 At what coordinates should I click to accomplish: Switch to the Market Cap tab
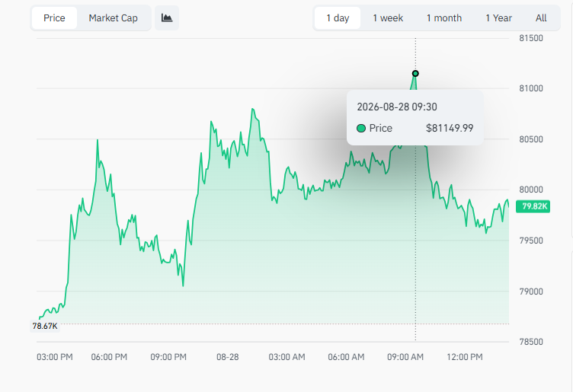[113, 18]
